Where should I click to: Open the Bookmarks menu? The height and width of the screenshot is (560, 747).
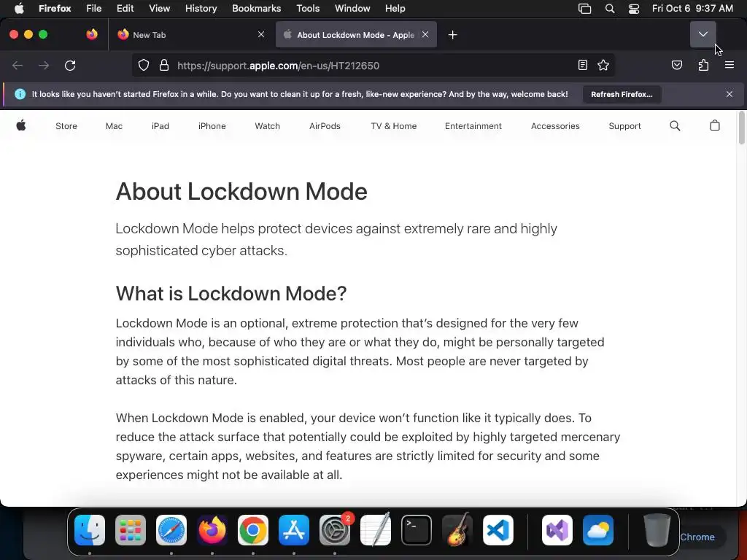pyautogui.click(x=256, y=9)
